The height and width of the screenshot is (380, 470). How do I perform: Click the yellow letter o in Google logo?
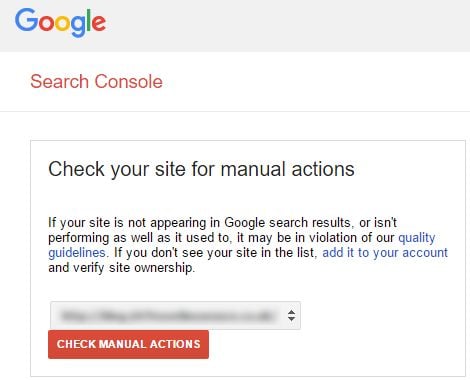62,23
